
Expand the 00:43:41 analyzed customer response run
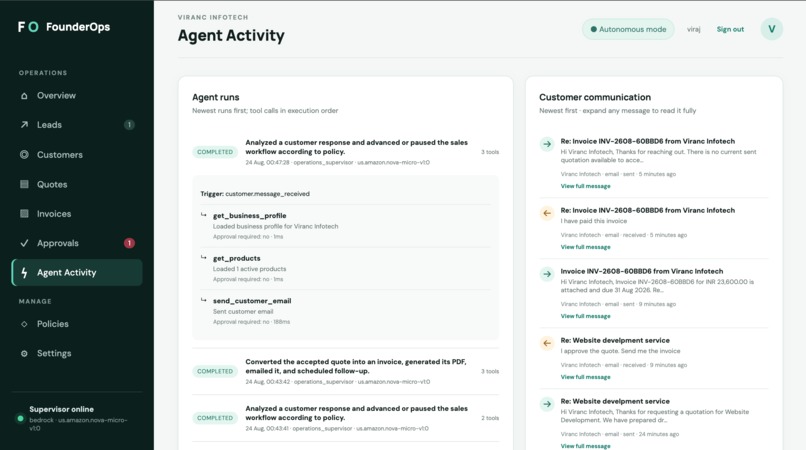click(x=345, y=418)
